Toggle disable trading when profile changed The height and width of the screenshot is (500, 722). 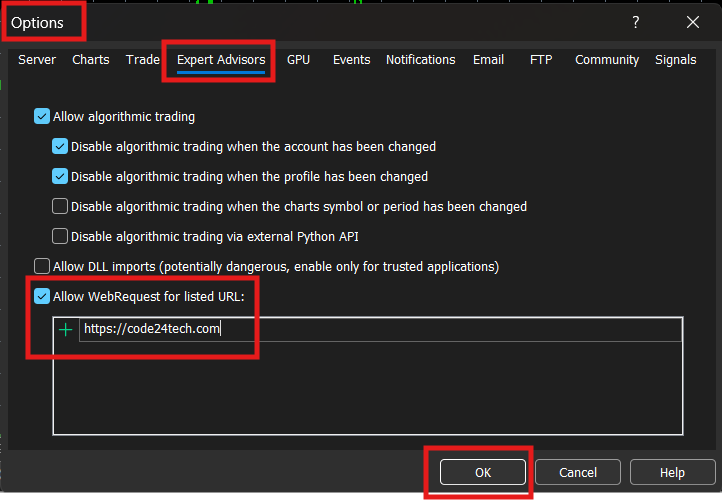(x=60, y=176)
